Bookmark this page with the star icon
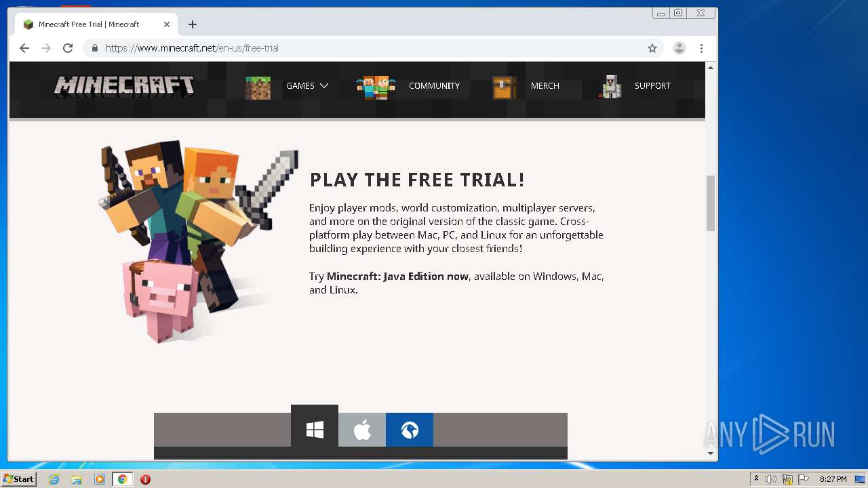 click(652, 48)
